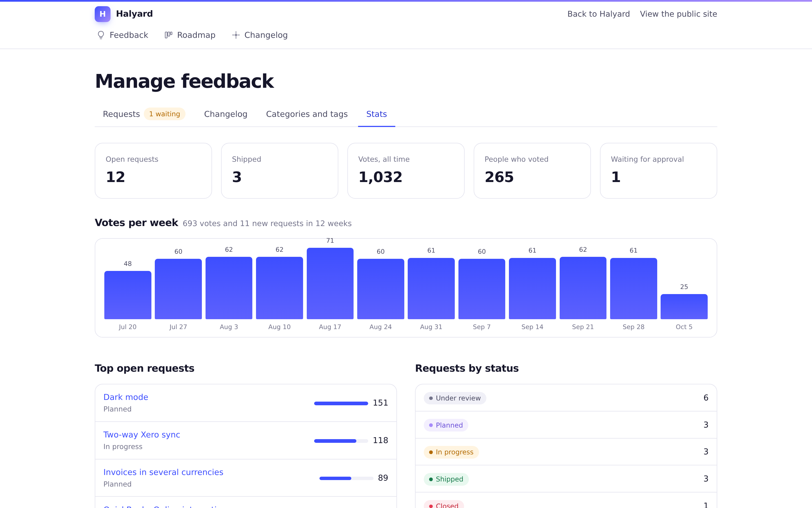This screenshot has width=812, height=508.
Task: Open the Roadmap nav item
Action: point(190,35)
